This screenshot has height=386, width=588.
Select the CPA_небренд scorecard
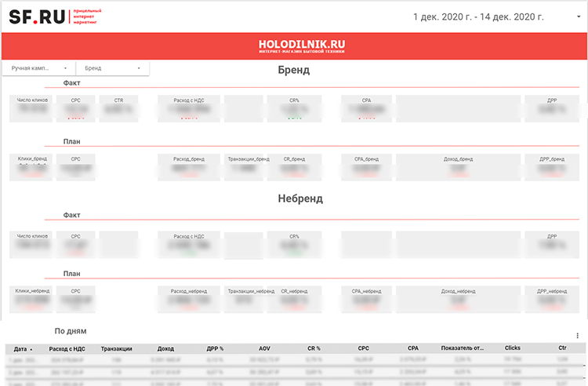366,300
